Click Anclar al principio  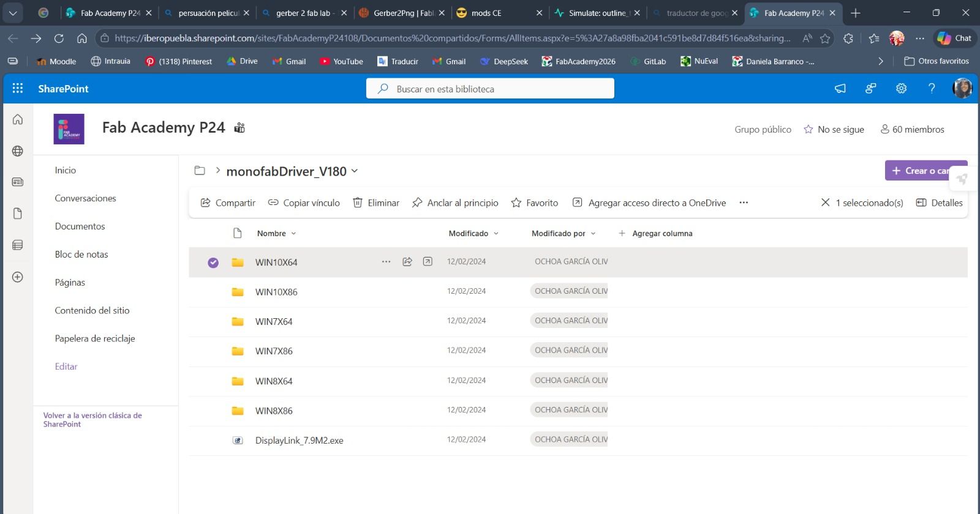tap(455, 203)
